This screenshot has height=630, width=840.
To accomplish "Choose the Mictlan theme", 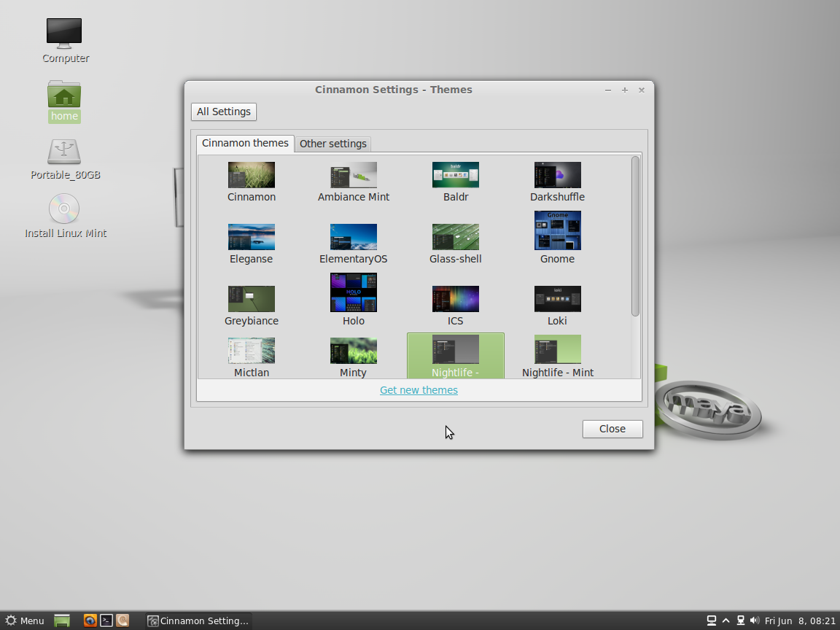I will pos(252,357).
